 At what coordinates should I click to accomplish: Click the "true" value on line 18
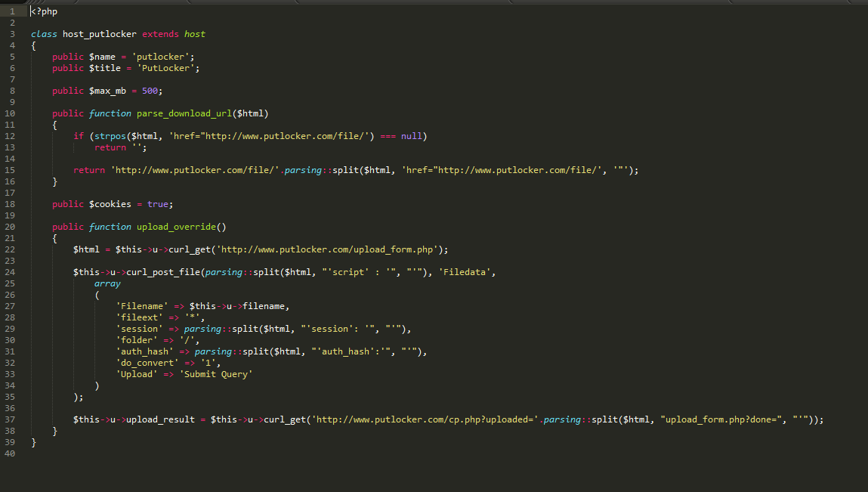pos(158,205)
